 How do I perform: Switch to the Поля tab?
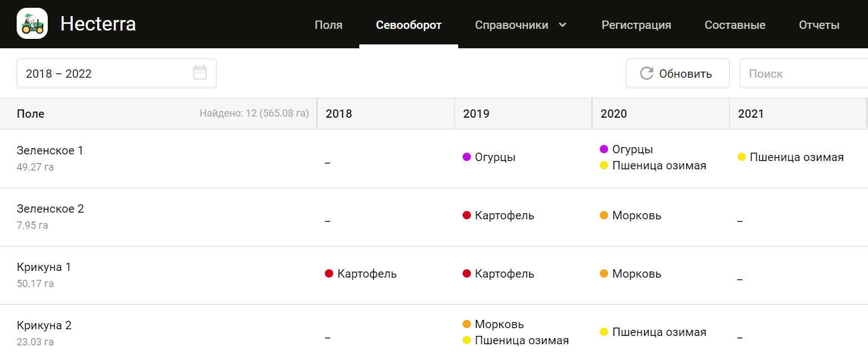click(x=328, y=24)
